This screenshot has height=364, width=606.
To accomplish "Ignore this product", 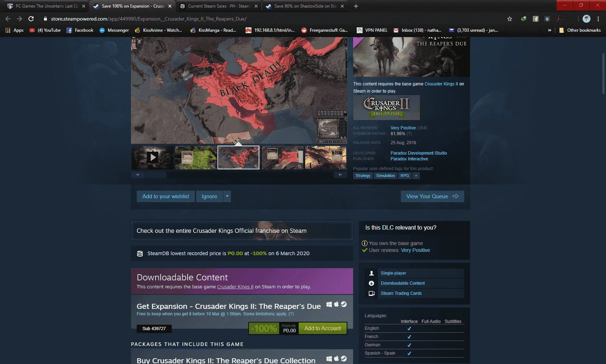I will tap(209, 196).
